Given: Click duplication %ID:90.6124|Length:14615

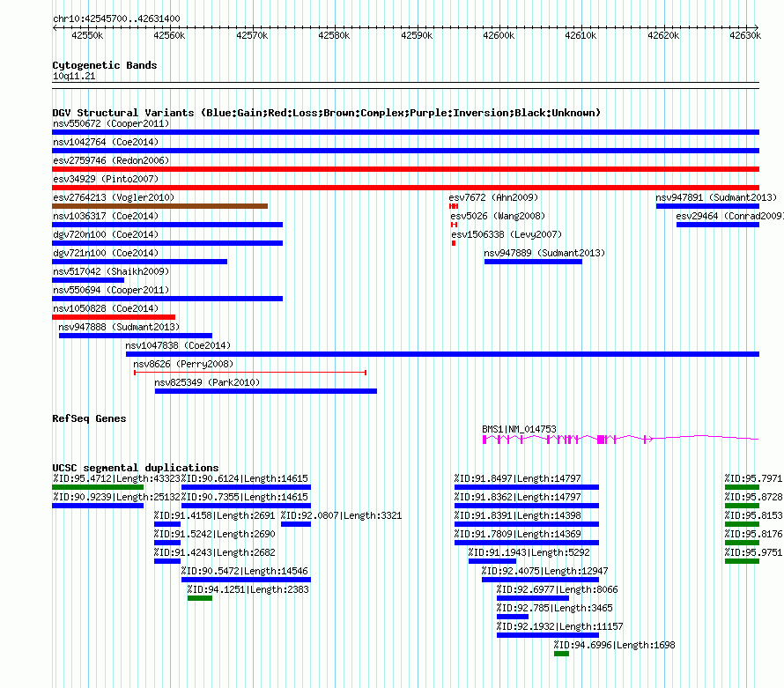Looking at the screenshot, I should pyautogui.click(x=245, y=478).
